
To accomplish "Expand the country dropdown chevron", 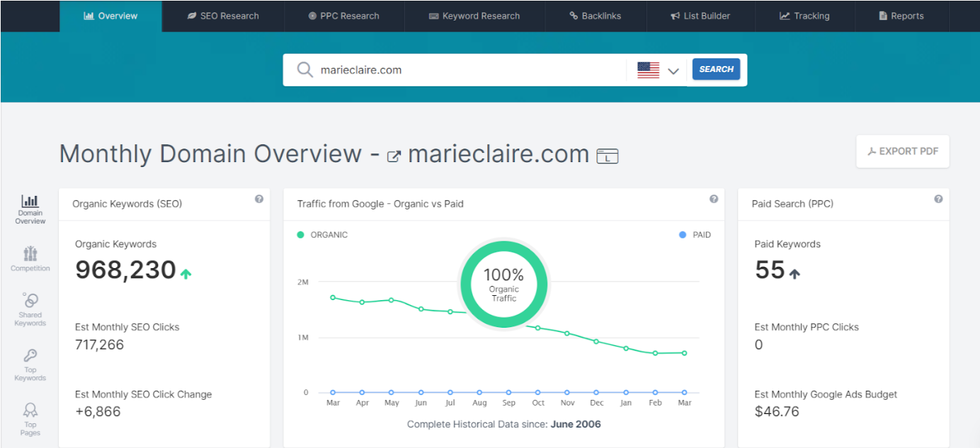I will pos(673,71).
